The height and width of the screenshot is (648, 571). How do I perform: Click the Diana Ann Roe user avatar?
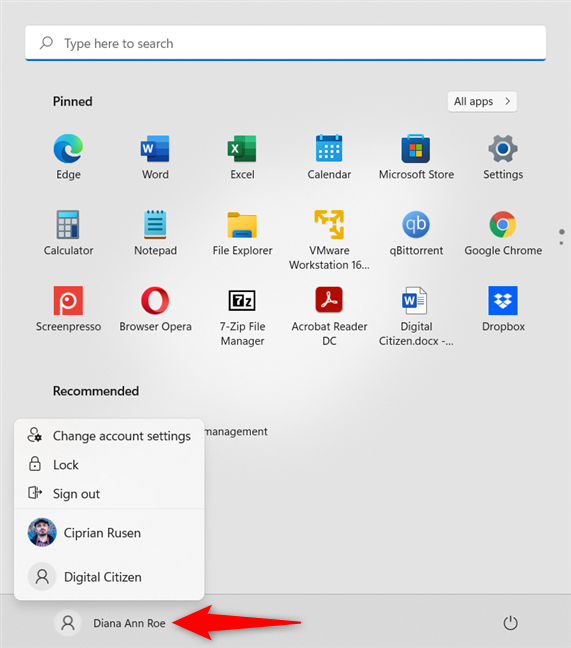point(68,623)
